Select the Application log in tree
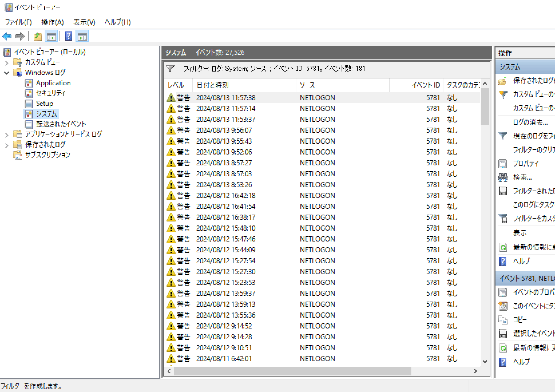The width and height of the screenshot is (555, 392). [x=53, y=83]
